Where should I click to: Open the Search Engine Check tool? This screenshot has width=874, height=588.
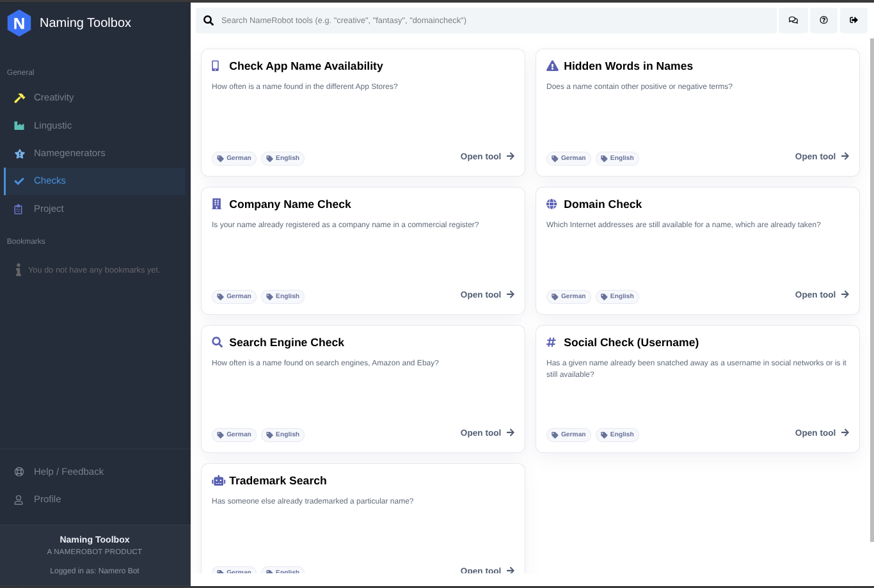point(487,433)
